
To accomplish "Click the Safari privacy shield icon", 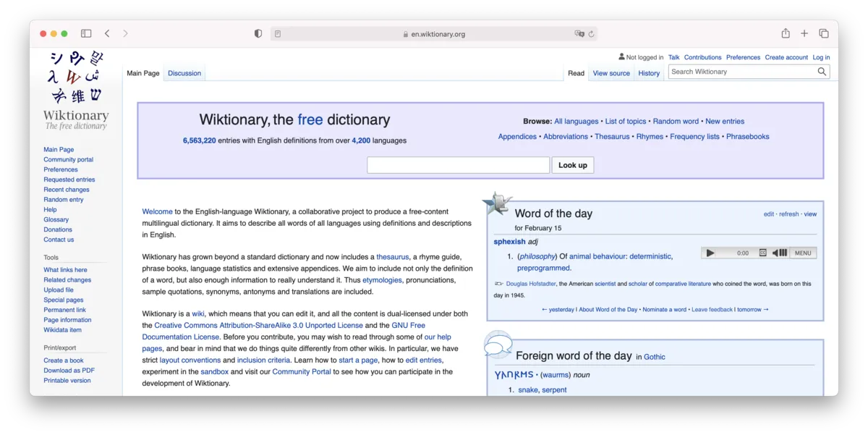I will pyautogui.click(x=258, y=34).
